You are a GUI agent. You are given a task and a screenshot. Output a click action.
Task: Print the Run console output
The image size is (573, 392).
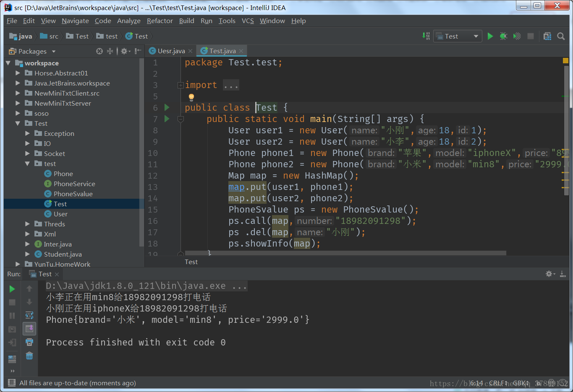[x=29, y=343]
